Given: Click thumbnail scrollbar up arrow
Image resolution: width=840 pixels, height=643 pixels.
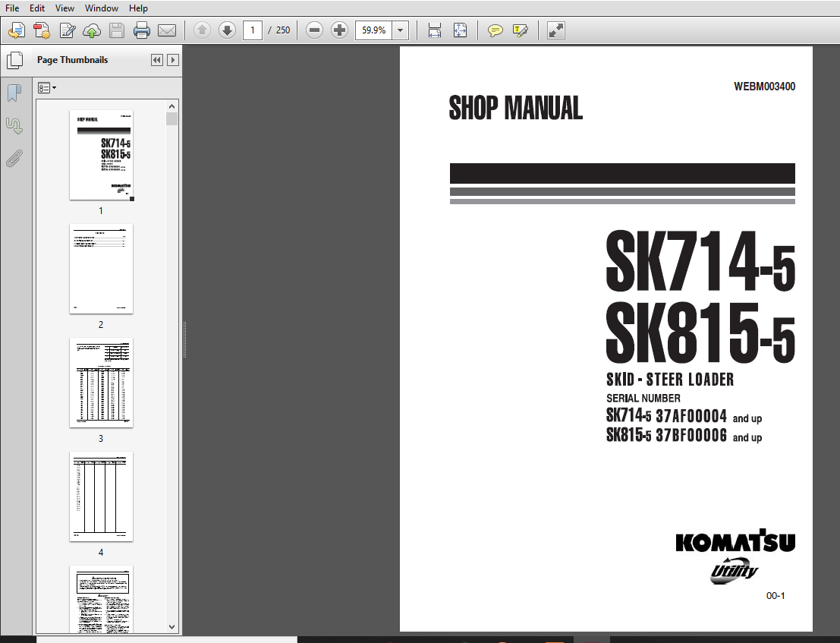Looking at the screenshot, I should click(172, 106).
